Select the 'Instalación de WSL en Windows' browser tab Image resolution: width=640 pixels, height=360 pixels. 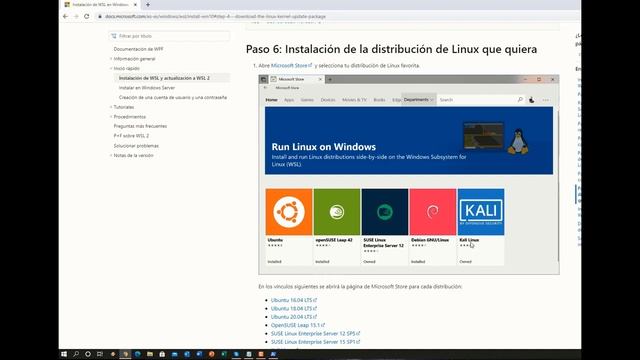[100, 4]
